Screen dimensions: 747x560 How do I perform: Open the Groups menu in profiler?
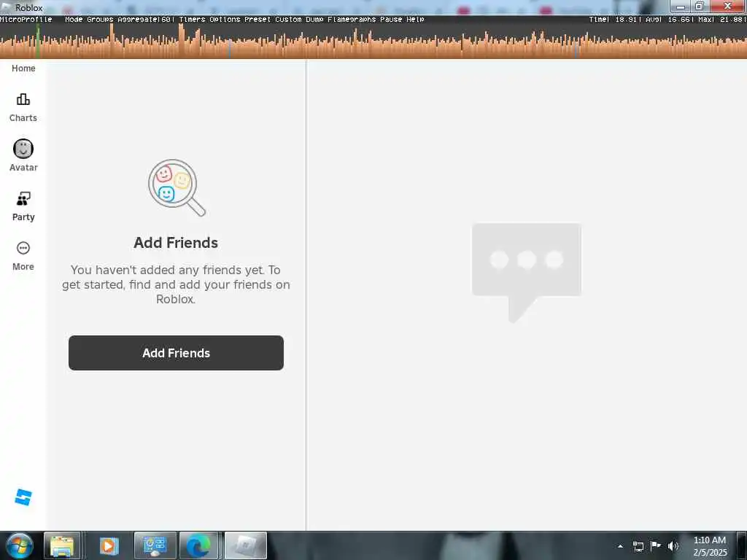coord(100,20)
